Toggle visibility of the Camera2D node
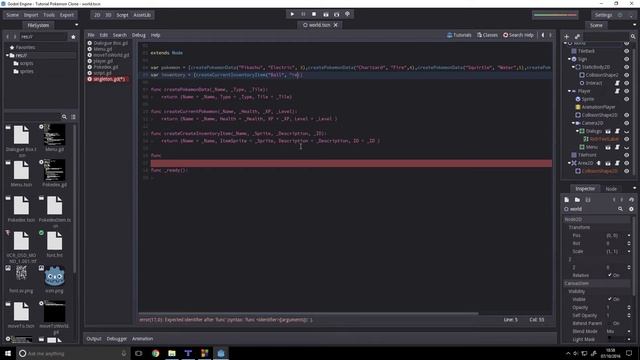Image resolution: width=640 pixels, height=360 pixels. point(627,123)
